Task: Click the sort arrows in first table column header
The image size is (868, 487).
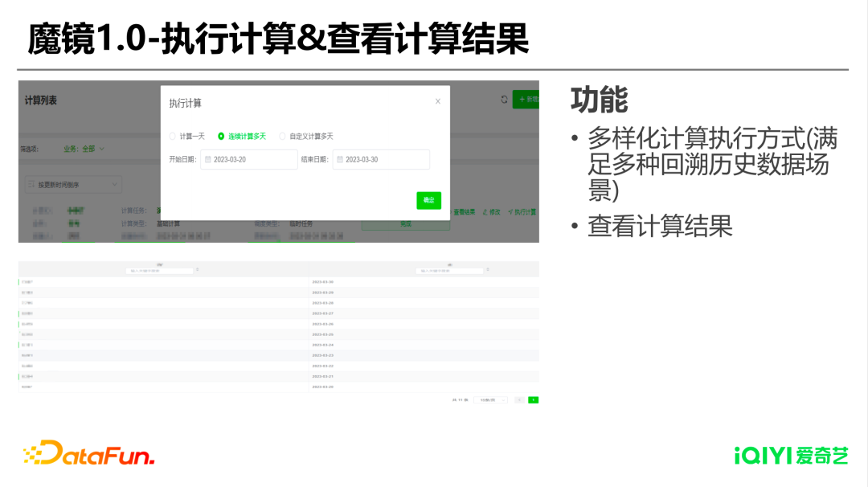Action: [x=198, y=269]
